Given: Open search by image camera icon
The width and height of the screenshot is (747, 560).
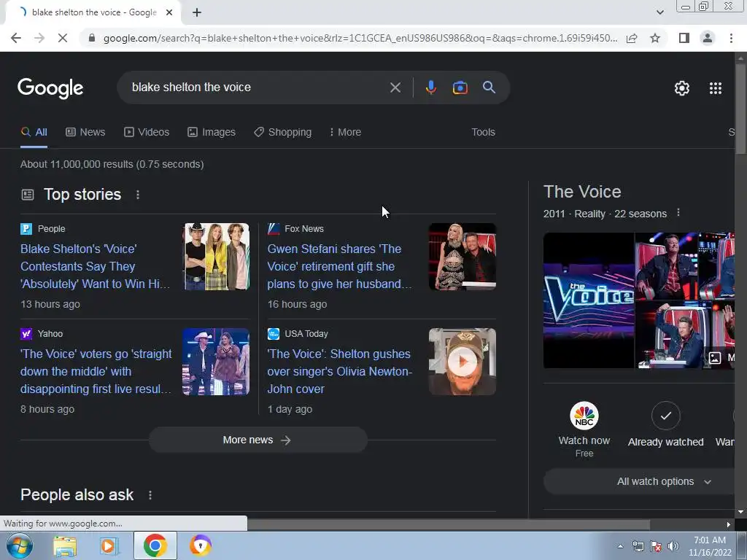Looking at the screenshot, I should (460, 87).
